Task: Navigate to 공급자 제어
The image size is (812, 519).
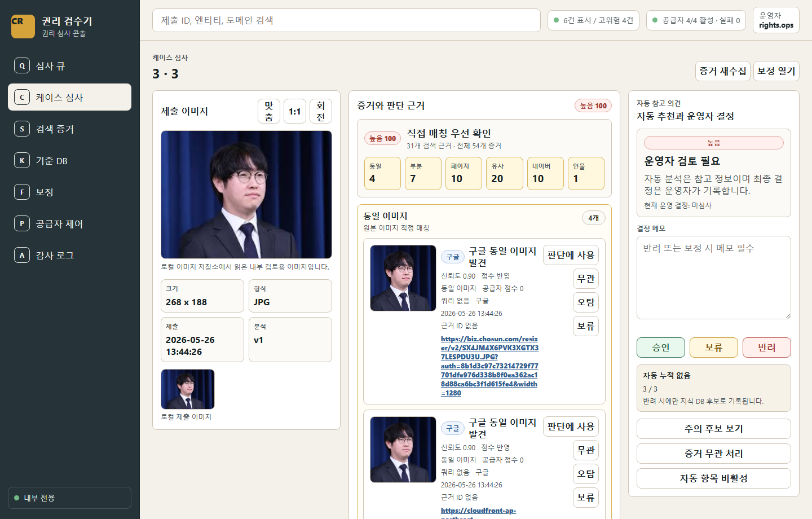Action: [69, 223]
